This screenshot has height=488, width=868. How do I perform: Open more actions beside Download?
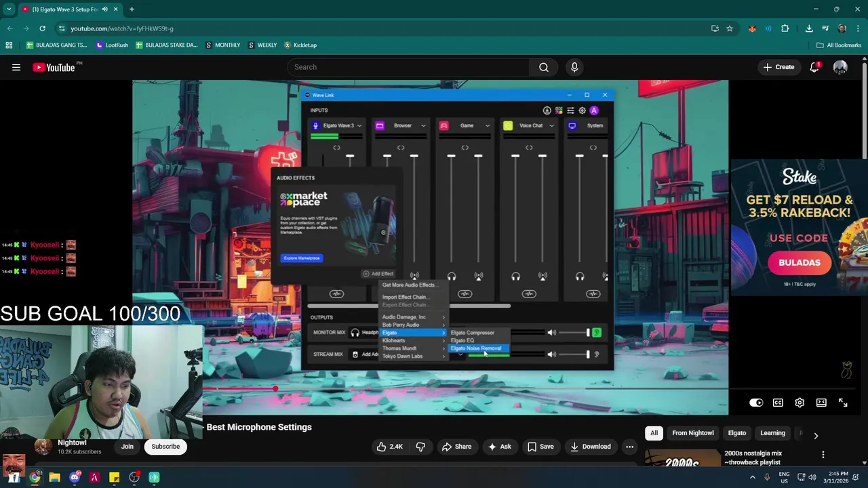click(x=629, y=447)
